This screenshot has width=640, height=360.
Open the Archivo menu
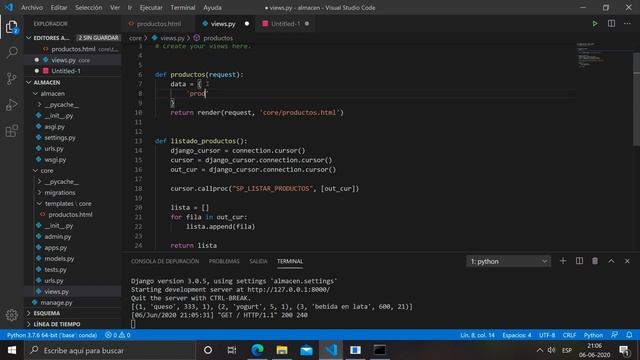(x=32, y=7)
